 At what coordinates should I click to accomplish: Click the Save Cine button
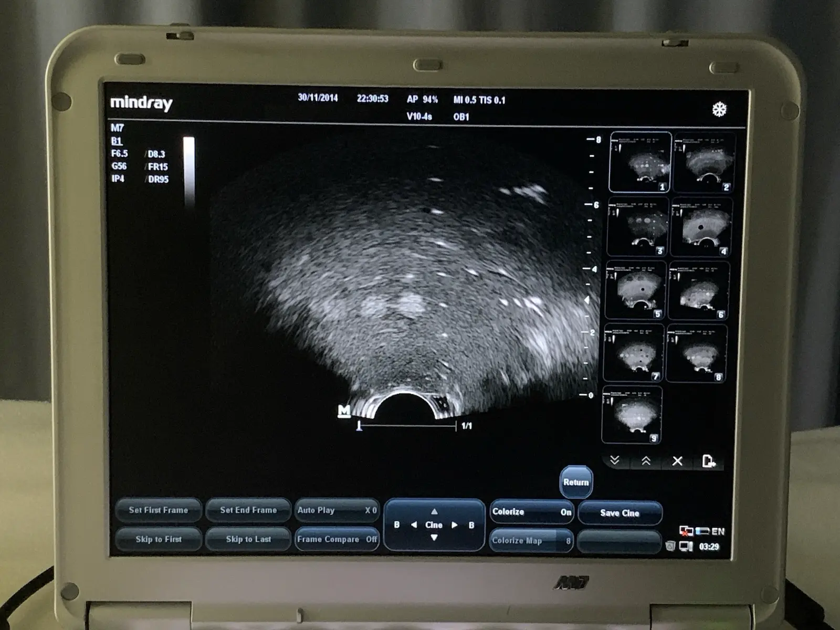pyautogui.click(x=619, y=513)
